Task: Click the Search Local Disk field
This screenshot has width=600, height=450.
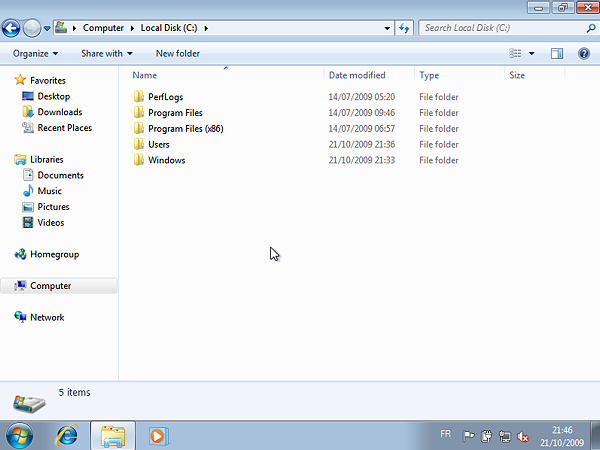Action: (500, 28)
